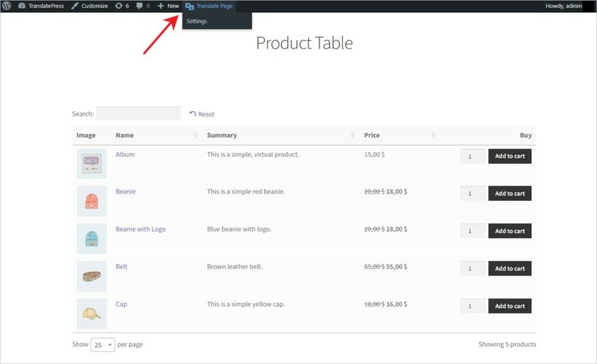The image size is (597, 364).
Task: Open the Customize brush icon
Action: tap(75, 6)
